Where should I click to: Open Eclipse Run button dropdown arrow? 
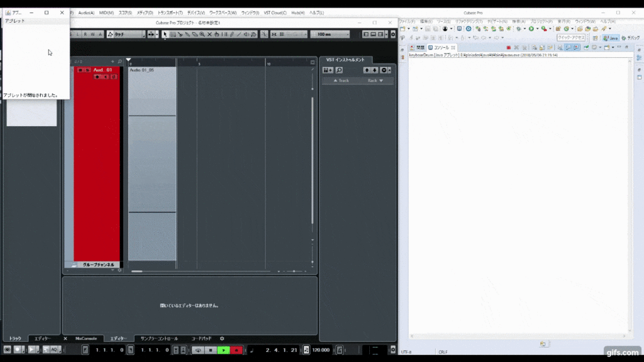(x=537, y=29)
